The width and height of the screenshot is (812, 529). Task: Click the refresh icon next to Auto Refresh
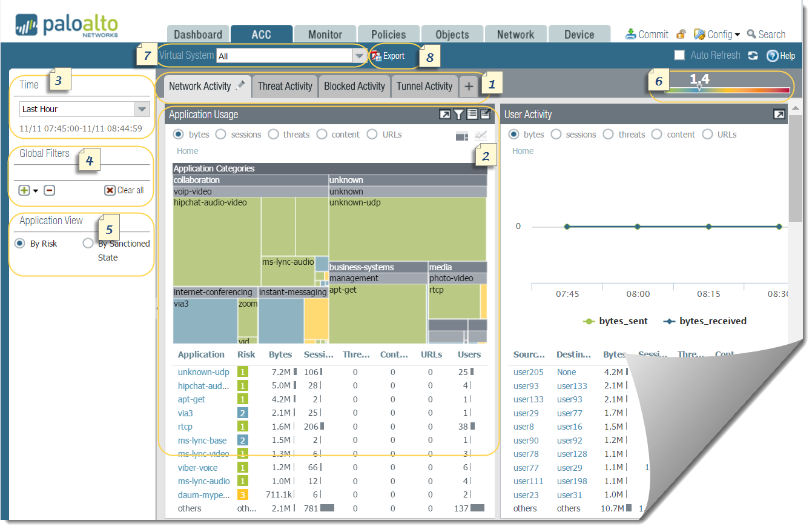click(753, 56)
